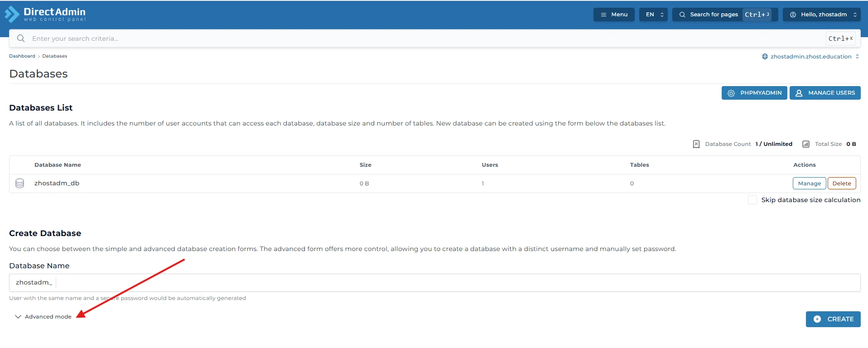Click the Ctrl+K shortcut badge
Image resolution: width=868 pixels, height=348 pixels.
[x=840, y=39]
